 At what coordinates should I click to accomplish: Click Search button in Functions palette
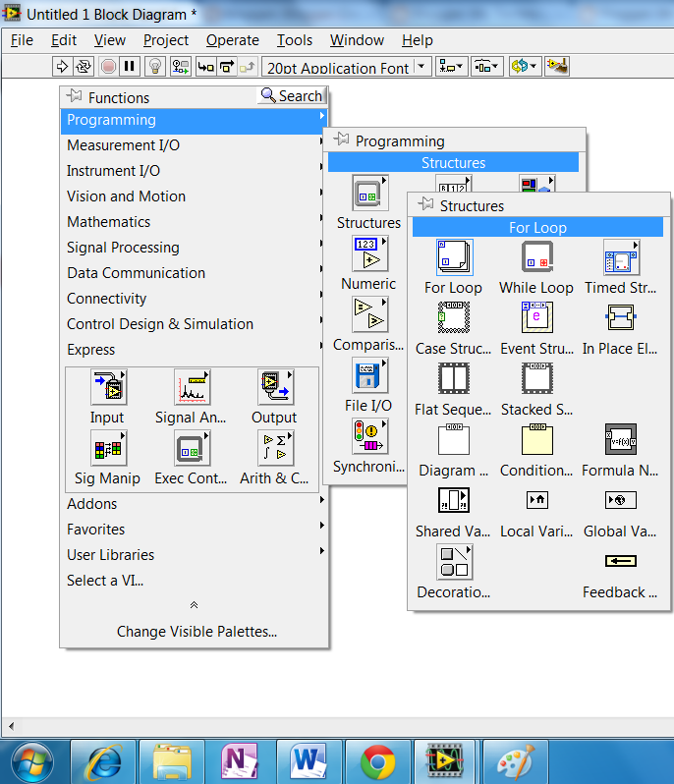pos(292,95)
